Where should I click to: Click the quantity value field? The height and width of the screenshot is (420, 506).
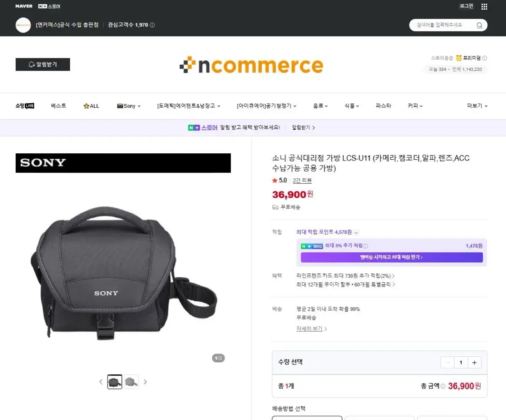tap(461, 362)
